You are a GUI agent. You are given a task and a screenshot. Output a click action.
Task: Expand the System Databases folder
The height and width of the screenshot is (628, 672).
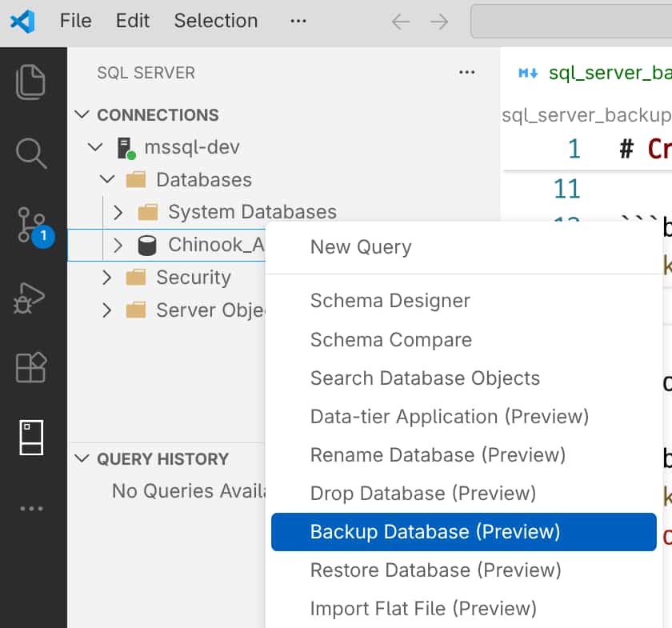click(118, 212)
